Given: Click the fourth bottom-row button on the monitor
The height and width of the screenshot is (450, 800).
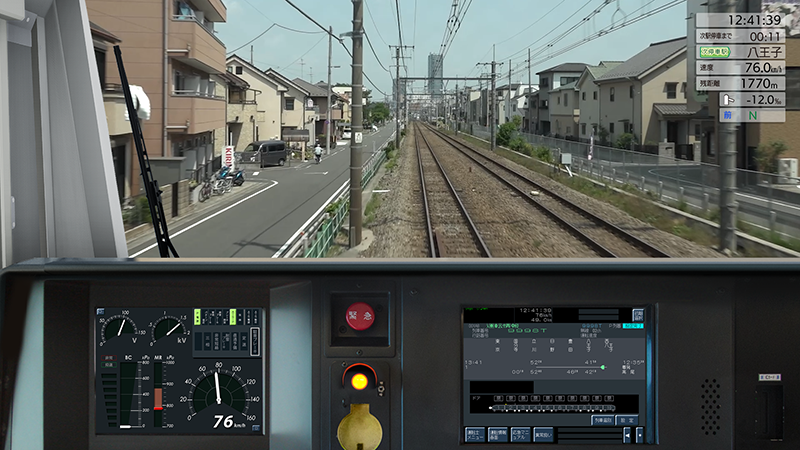Looking at the screenshot, I should coord(543,435).
